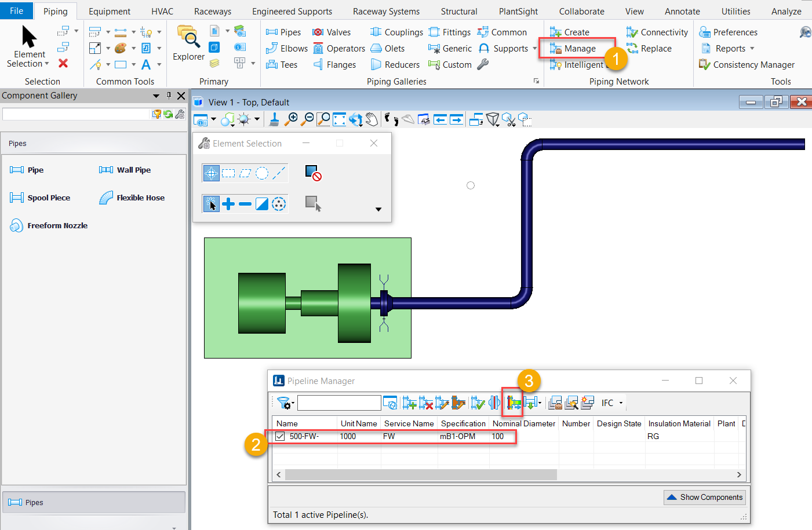Viewport: 812px width, 530px height.
Task: Click the Consistency Manager button
Action: click(747, 65)
